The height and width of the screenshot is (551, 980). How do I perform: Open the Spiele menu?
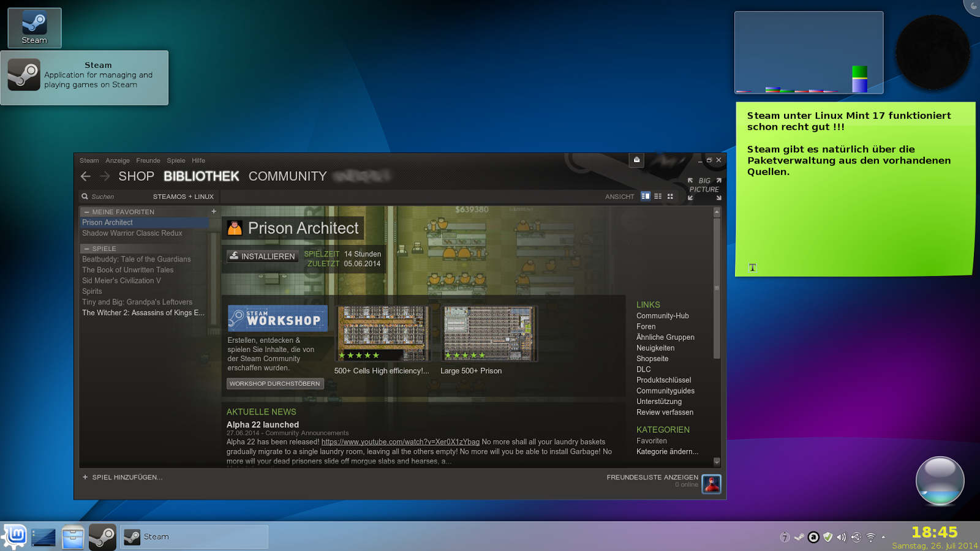tap(176, 160)
